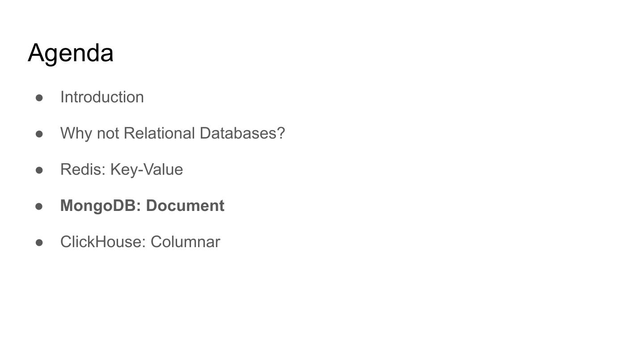This screenshot has width=644, height=362.
Task: Click the bullet point before ClickHouse
Action: [39, 242]
